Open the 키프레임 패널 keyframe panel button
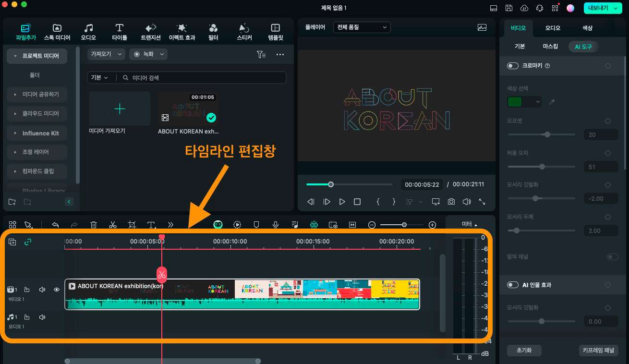Viewport: 629px width, 364px height. point(598,350)
